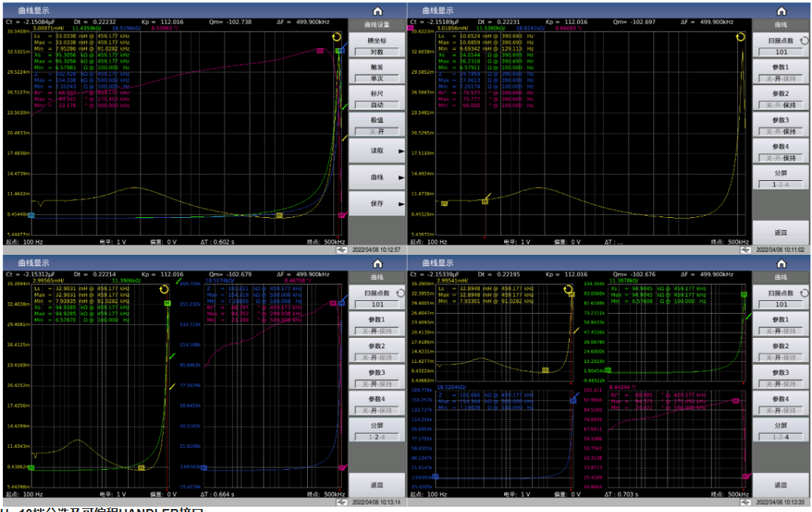
Task: Click 扫描点数 field showing 101, bottom-right panel
Action: pyautogui.click(x=781, y=305)
